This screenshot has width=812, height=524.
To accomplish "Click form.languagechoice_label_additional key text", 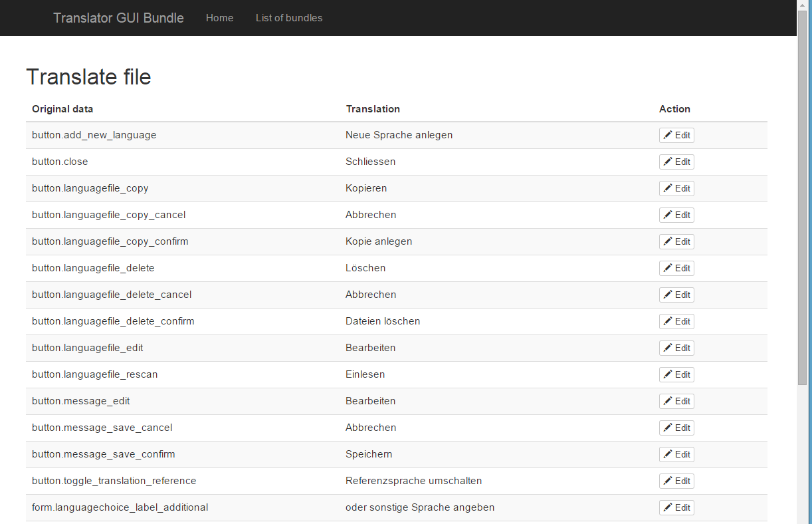I will coord(120,507).
